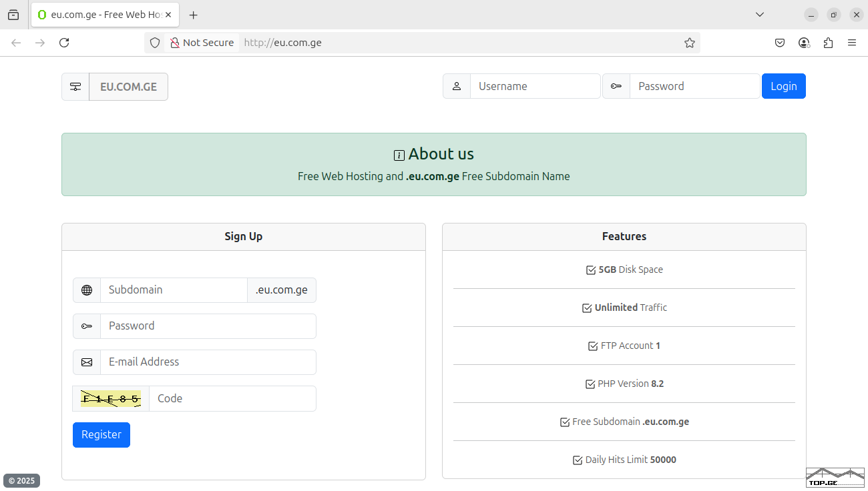The height and width of the screenshot is (491, 868).
Task: Click the check icon beside Daily Hits Limit
Action: (578, 460)
